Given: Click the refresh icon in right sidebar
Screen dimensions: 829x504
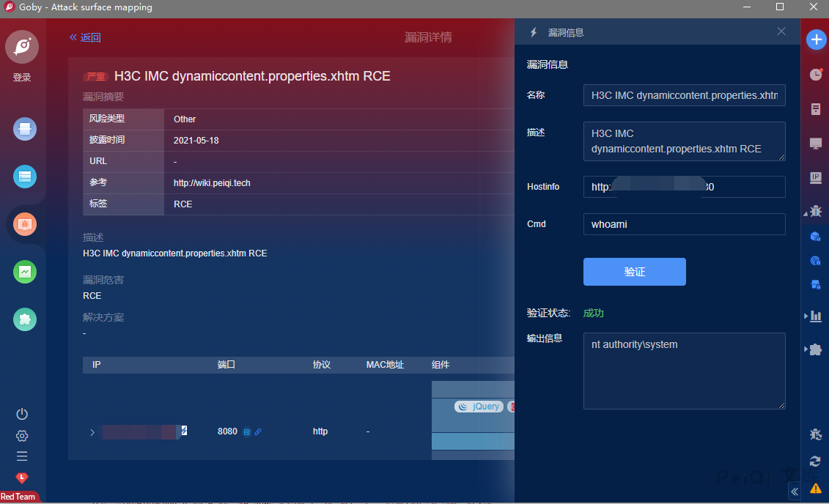Looking at the screenshot, I should coord(815,461).
